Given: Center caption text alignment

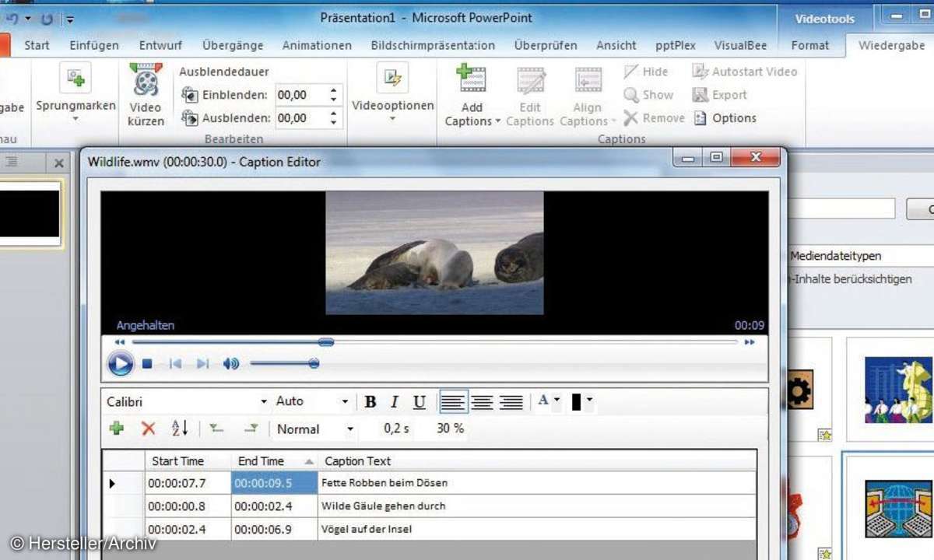Looking at the screenshot, I should 482,402.
